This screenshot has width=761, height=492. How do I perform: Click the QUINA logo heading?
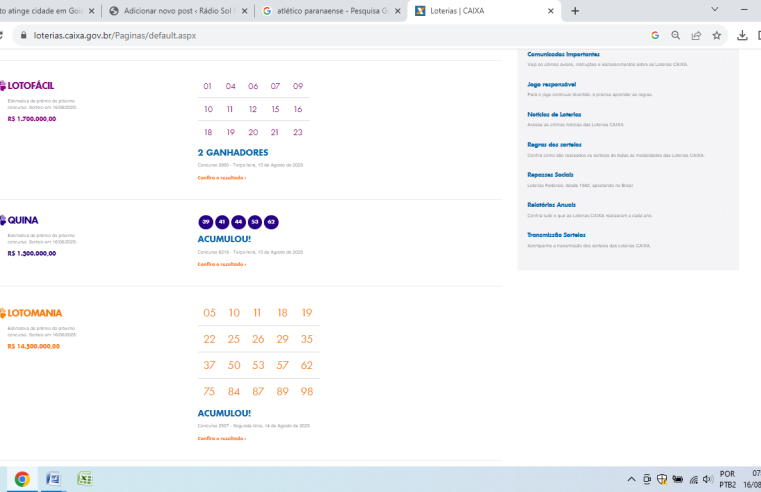pyautogui.click(x=19, y=220)
